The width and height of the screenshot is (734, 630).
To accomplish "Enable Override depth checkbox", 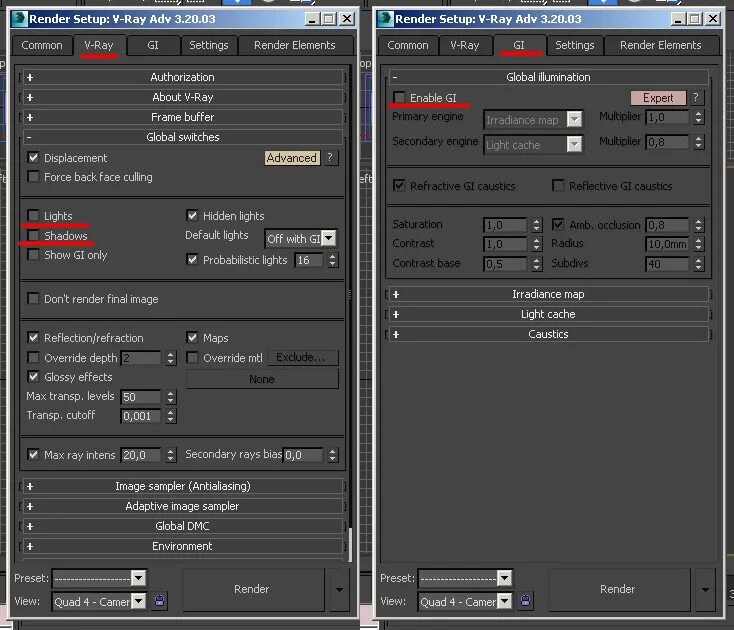I will tap(33, 358).
